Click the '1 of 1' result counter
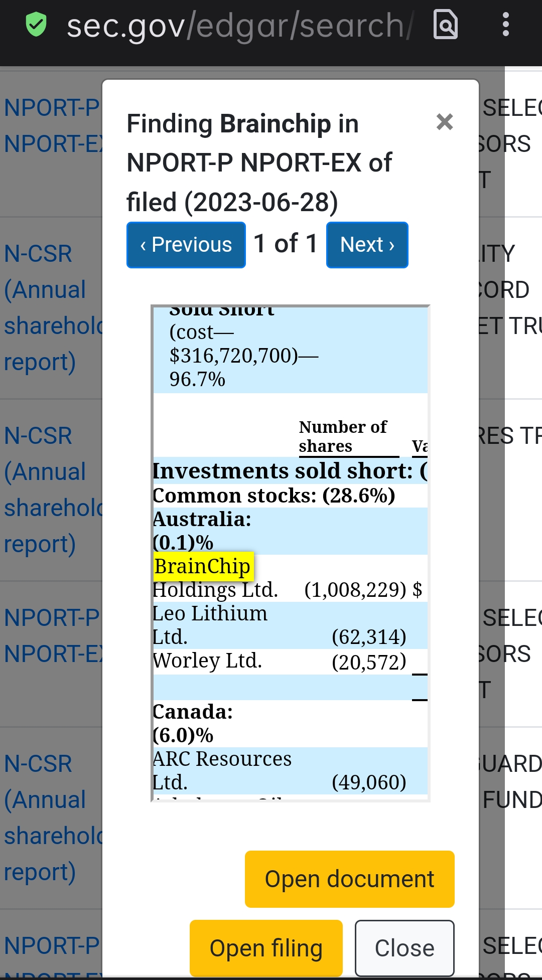 (286, 244)
